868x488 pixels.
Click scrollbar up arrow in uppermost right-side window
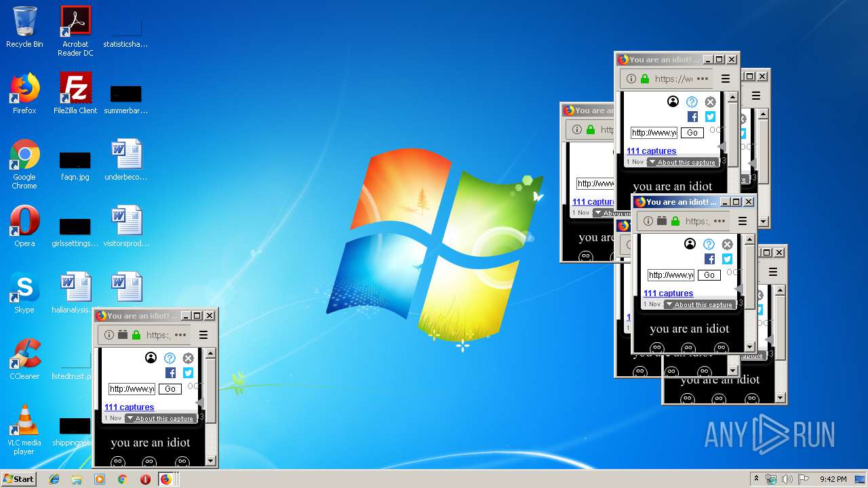(x=733, y=97)
